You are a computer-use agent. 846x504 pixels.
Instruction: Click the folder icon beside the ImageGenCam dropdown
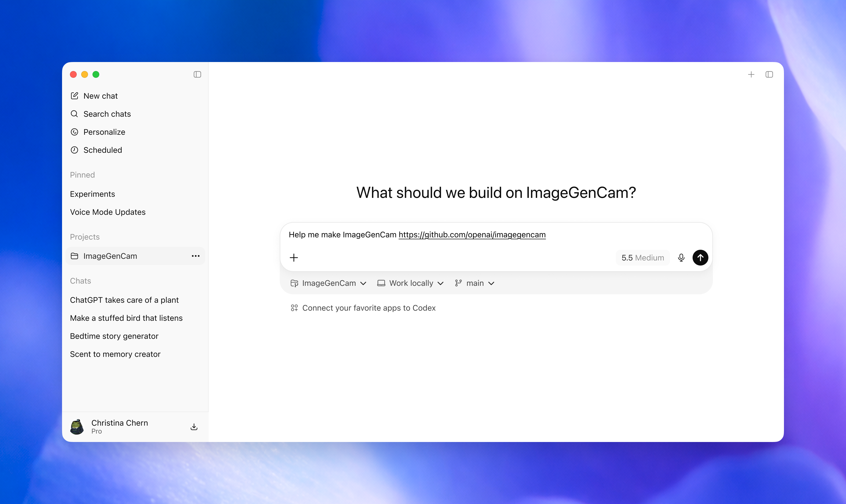tap(294, 283)
